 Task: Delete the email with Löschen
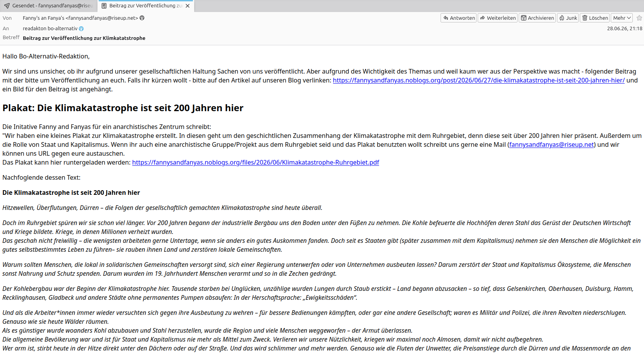[595, 18]
